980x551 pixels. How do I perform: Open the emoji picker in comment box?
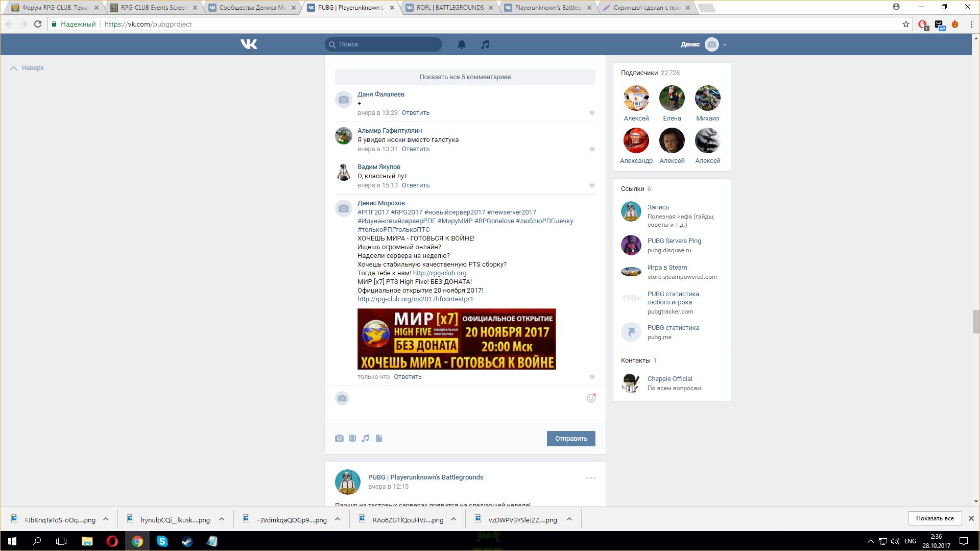coord(591,398)
